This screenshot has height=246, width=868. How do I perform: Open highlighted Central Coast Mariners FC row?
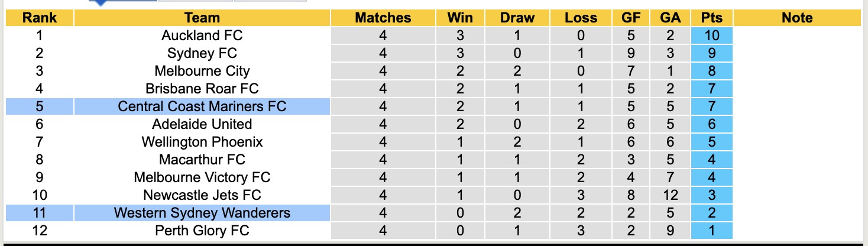202,106
